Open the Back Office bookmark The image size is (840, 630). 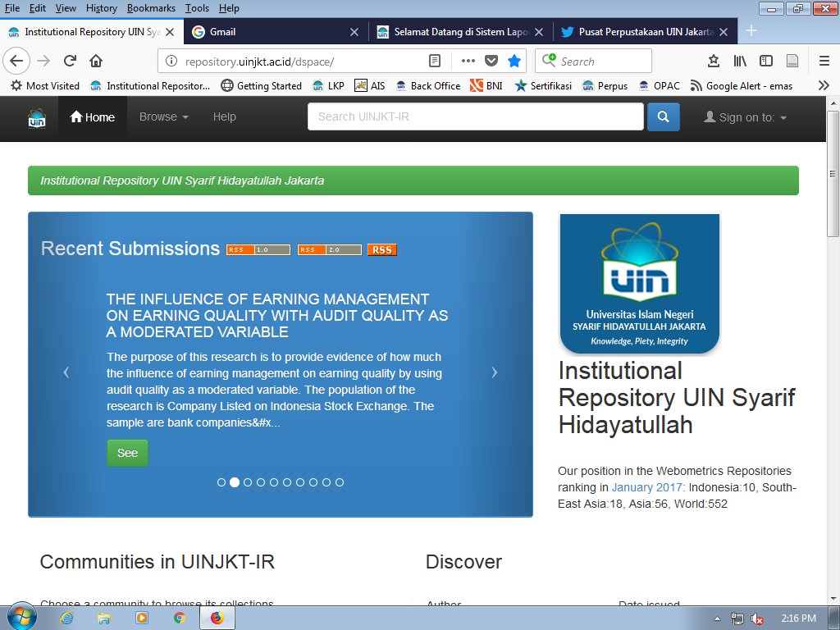(x=428, y=85)
